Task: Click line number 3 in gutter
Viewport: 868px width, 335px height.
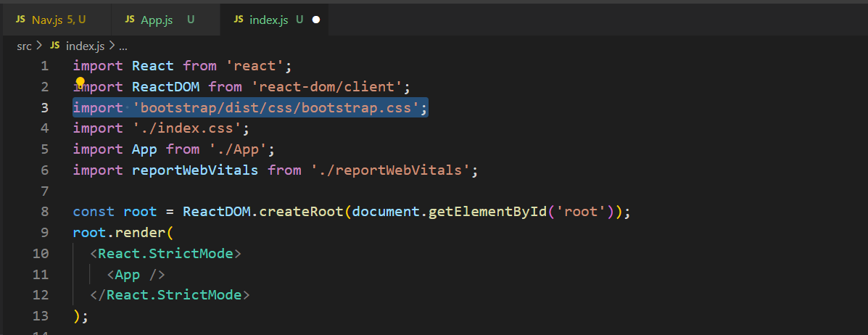Action: click(x=44, y=107)
